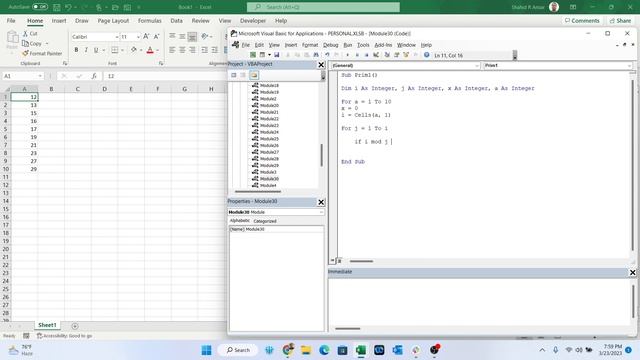
Task: Toggle Align Left in ribbon
Action: [x=172, y=50]
